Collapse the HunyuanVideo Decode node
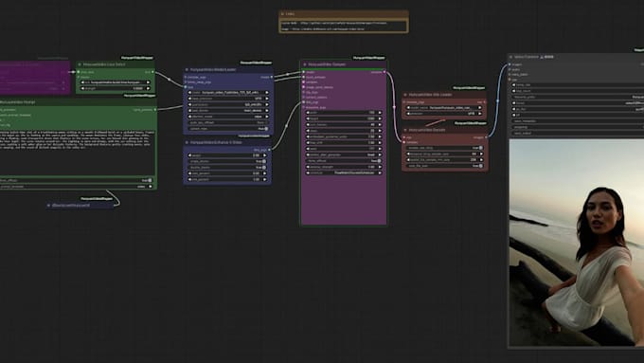Screen dimensions: 644x363 (x=405, y=130)
